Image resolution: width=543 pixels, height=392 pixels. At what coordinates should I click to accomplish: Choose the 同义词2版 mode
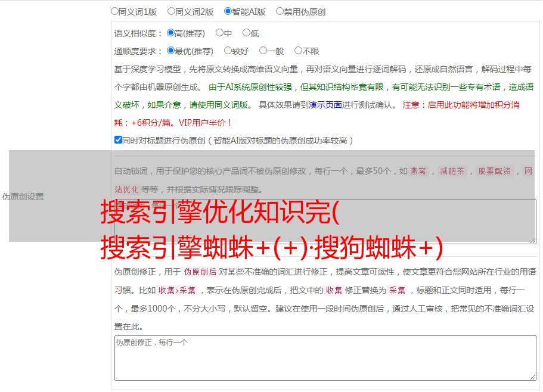click(171, 11)
